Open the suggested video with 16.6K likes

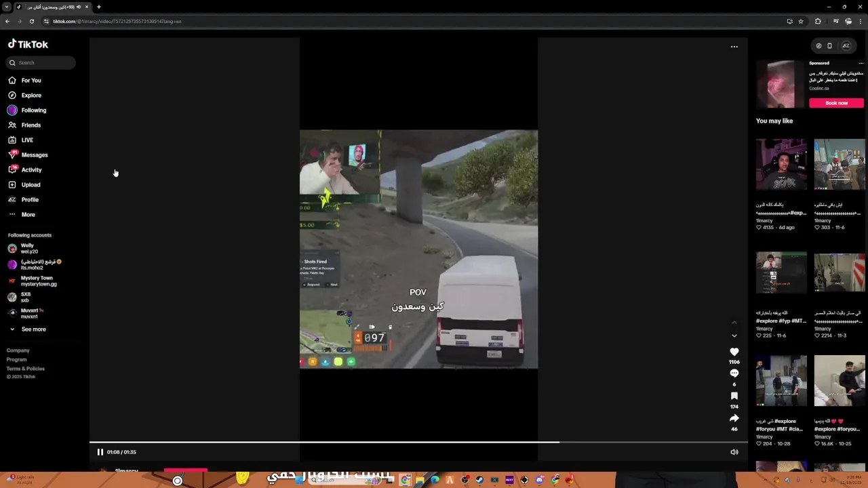[x=840, y=380]
